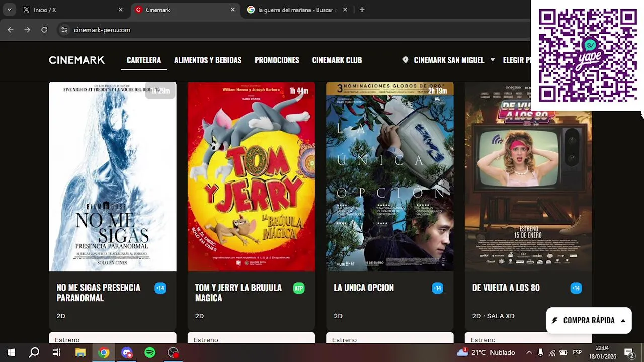The height and width of the screenshot is (362, 644).
Task: Open File Explorer from the taskbar
Action: (80, 352)
